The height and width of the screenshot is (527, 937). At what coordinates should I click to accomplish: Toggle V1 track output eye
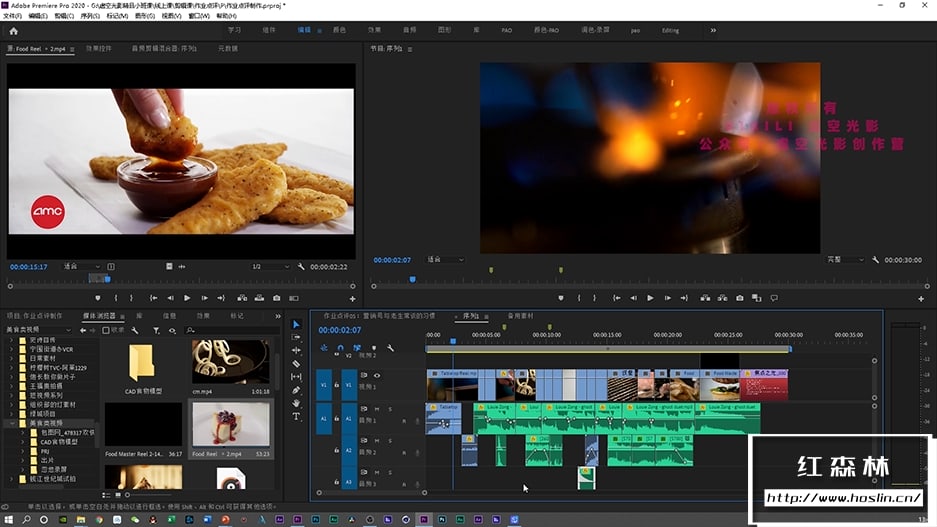tap(377, 375)
